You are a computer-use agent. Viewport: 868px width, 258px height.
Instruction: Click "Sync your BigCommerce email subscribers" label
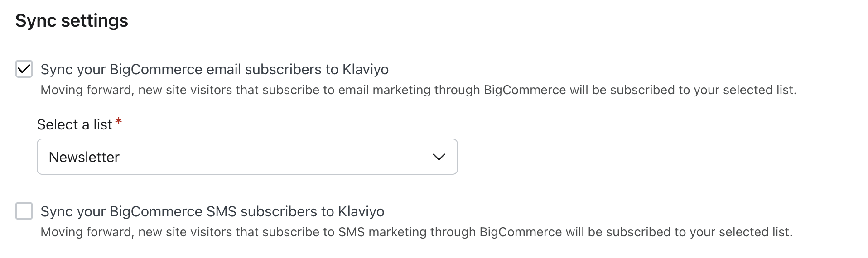pyautogui.click(x=181, y=69)
